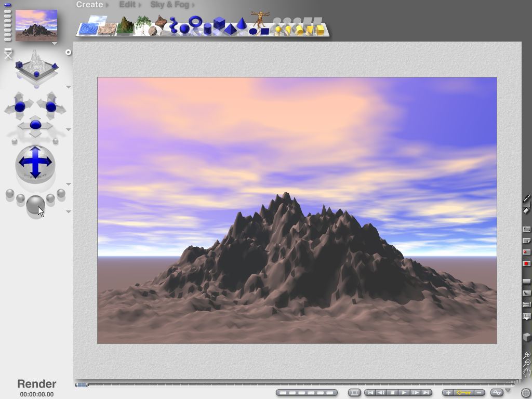Create a blue metaball squiggle object
532x399 pixels.
pyautogui.click(x=174, y=25)
